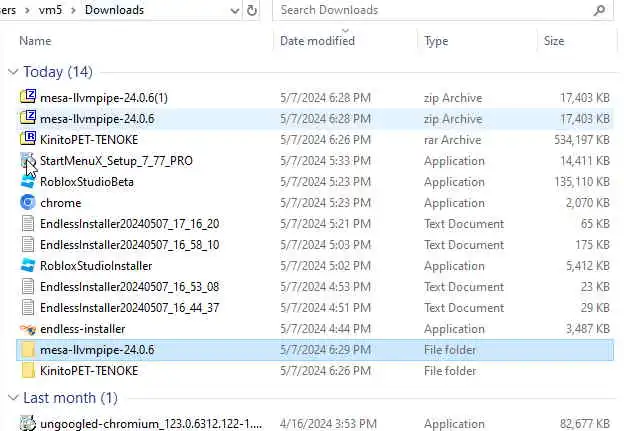Click the StartMenuX_Setup_7_77_PRO application icon
Image resolution: width=624 pixels, height=431 pixels.
tap(28, 160)
